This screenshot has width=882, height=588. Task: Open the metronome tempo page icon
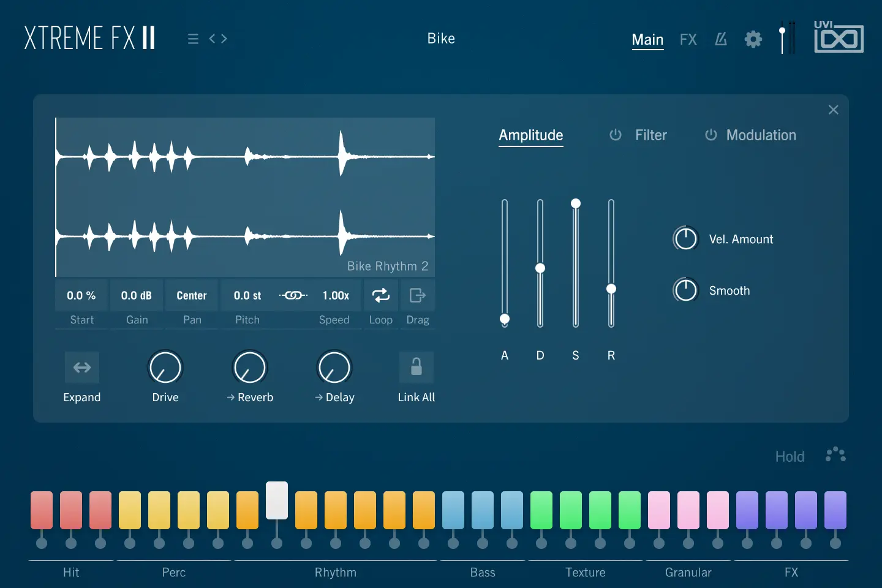click(721, 39)
